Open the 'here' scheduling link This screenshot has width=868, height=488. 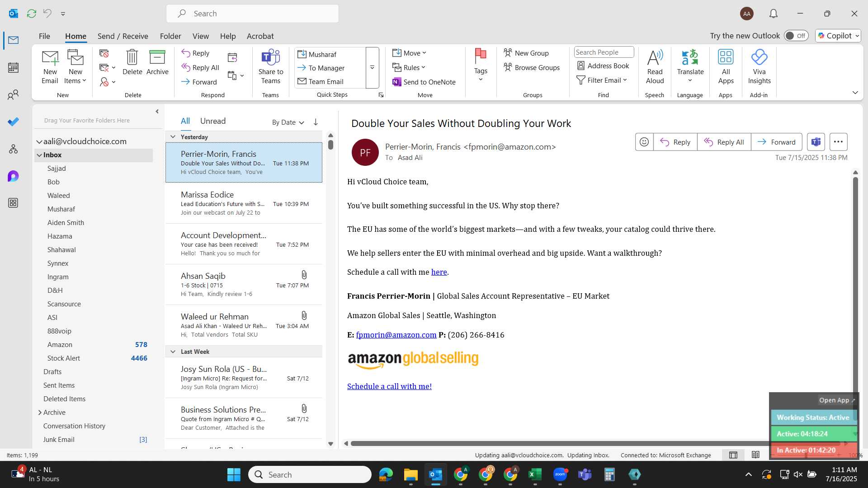point(439,272)
